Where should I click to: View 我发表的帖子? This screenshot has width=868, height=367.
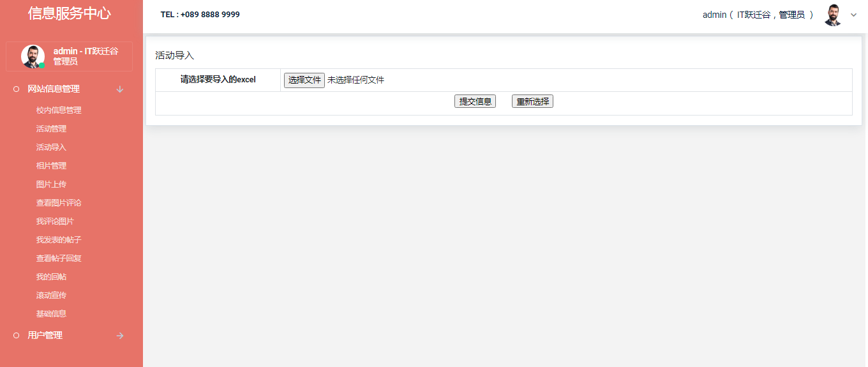point(59,239)
